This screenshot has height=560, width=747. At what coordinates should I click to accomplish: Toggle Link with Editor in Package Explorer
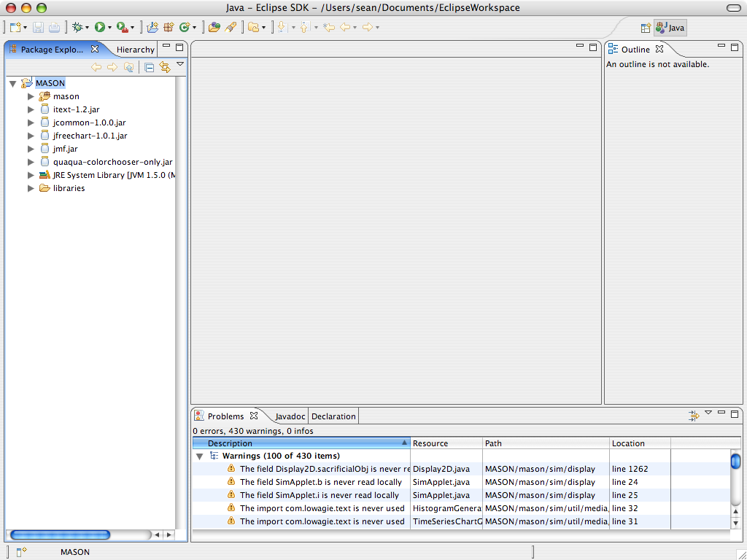[x=164, y=67]
